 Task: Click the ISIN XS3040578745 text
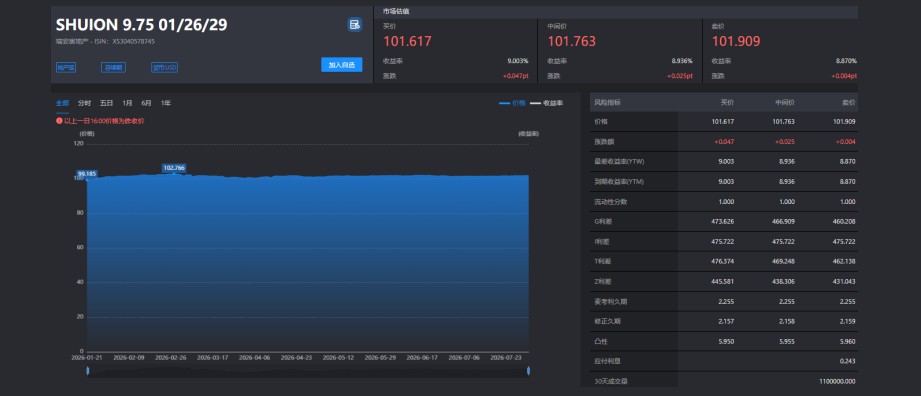125,42
